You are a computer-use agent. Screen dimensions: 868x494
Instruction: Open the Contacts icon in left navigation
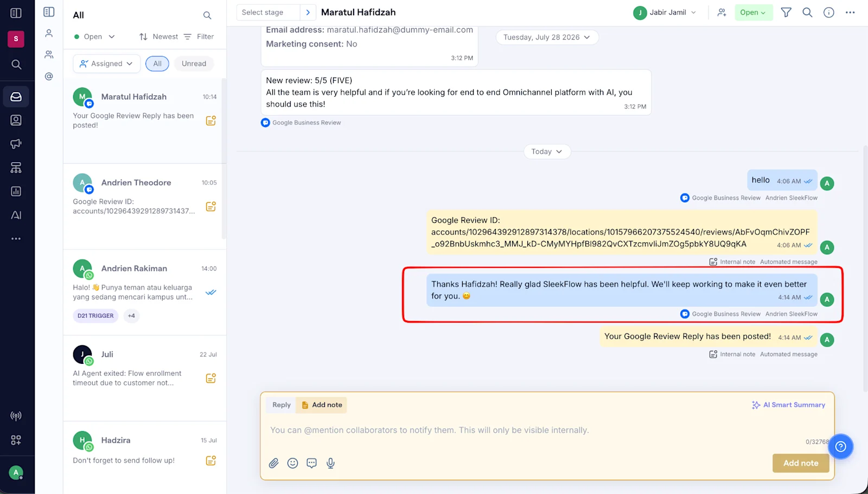click(x=16, y=120)
